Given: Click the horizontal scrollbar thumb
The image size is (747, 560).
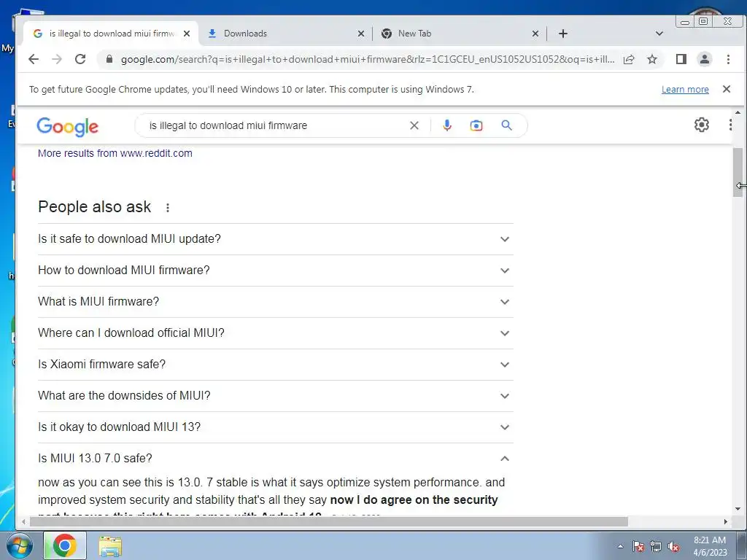Looking at the screenshot, I should 329,522.
